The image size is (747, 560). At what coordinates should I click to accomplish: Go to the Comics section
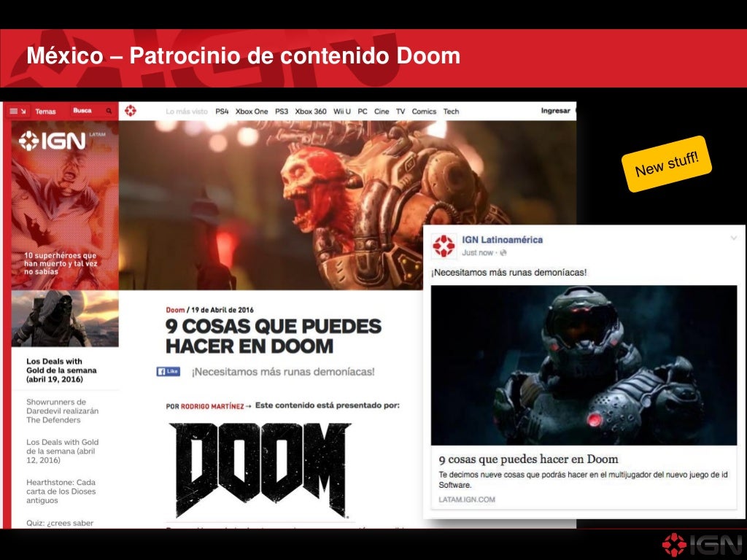point(424,112)
